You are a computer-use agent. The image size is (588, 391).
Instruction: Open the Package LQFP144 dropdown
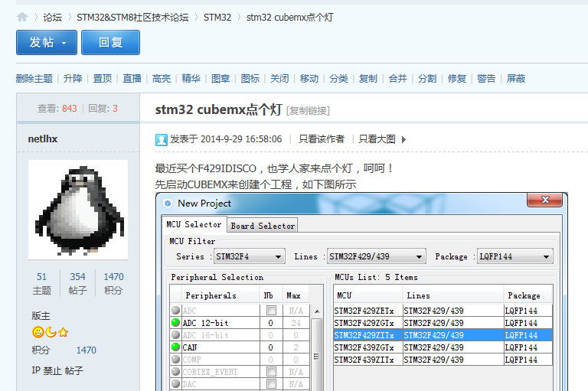[x=514, y=256]
